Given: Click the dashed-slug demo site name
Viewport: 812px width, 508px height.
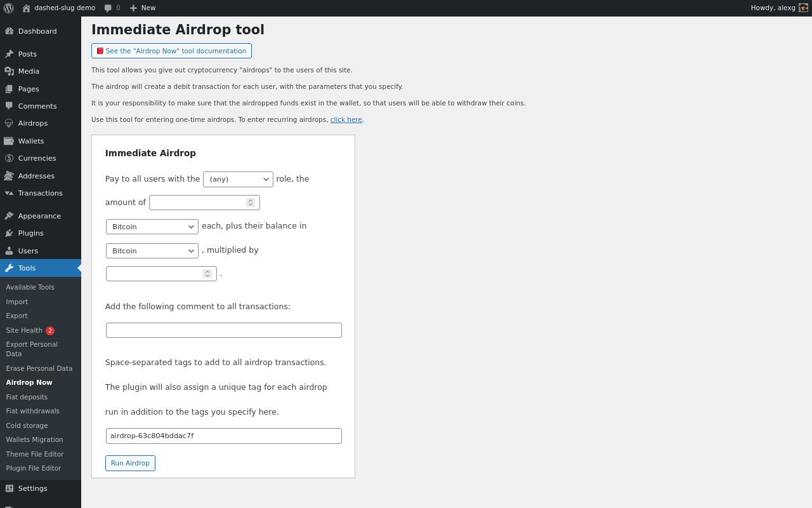Looking at the screenshot, I should pyautogui.click(x=65, y=8).
